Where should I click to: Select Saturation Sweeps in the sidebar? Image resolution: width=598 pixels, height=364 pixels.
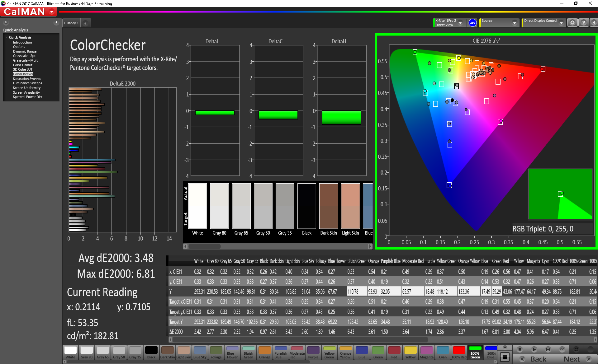pos(27,79)
